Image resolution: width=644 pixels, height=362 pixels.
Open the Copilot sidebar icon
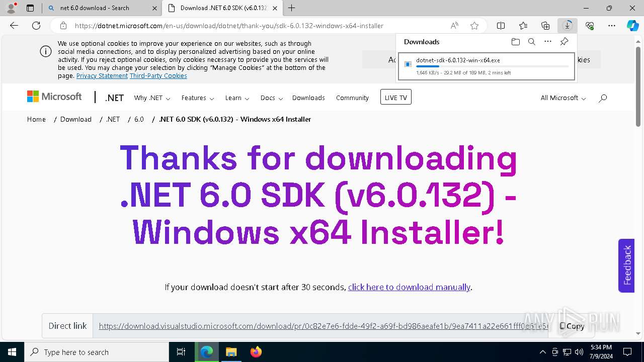[633, 26]
